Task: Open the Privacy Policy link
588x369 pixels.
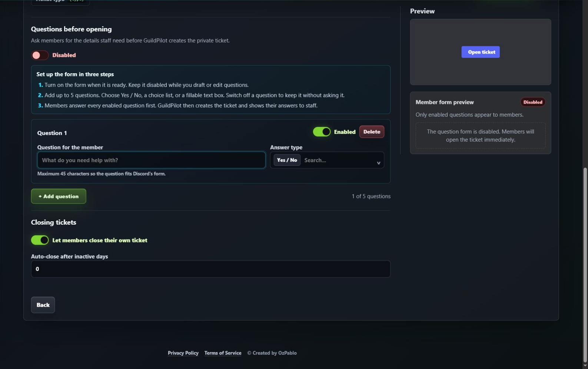Action: pos(183,353)
